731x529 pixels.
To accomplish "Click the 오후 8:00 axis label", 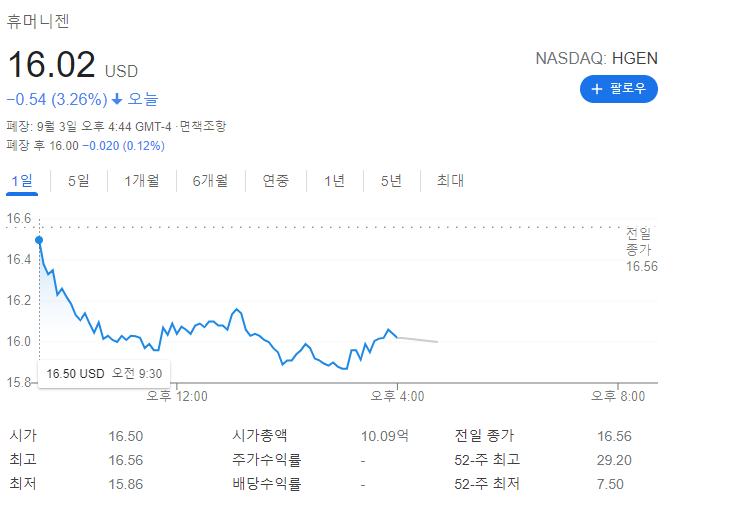I will (x=618, y=396).
